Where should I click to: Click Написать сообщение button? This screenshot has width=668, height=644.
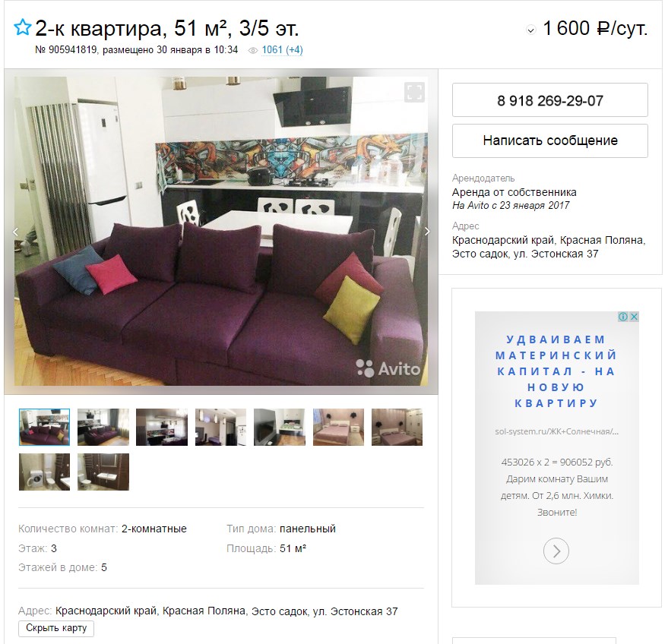[550, 141]
